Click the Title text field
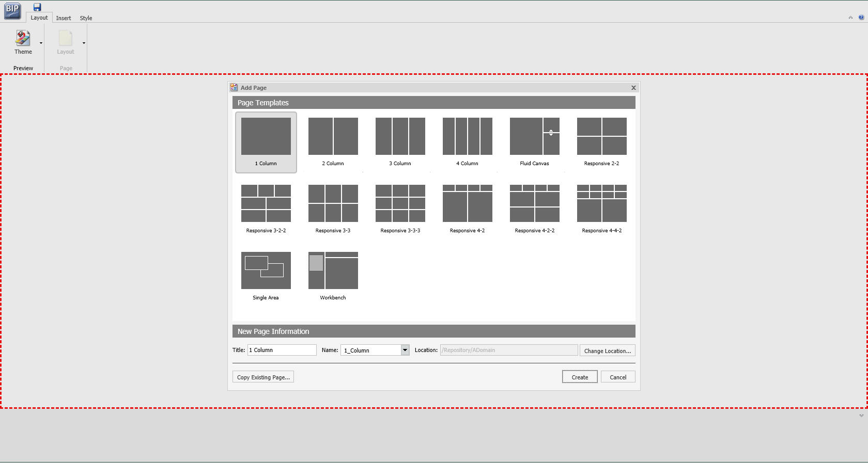 pyautogui.click(x=282, y=350)
